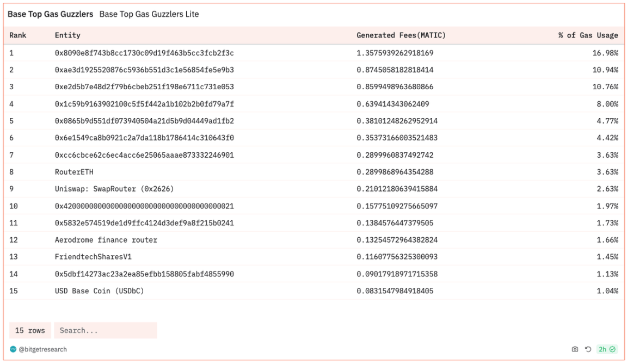Click the 16.98% gas usage cell

(607, 53)
